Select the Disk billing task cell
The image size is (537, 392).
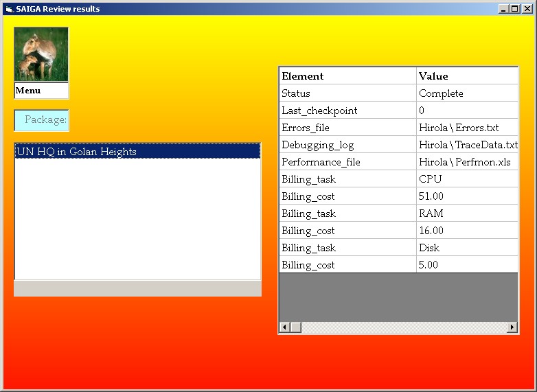click(x=467, y=248)
